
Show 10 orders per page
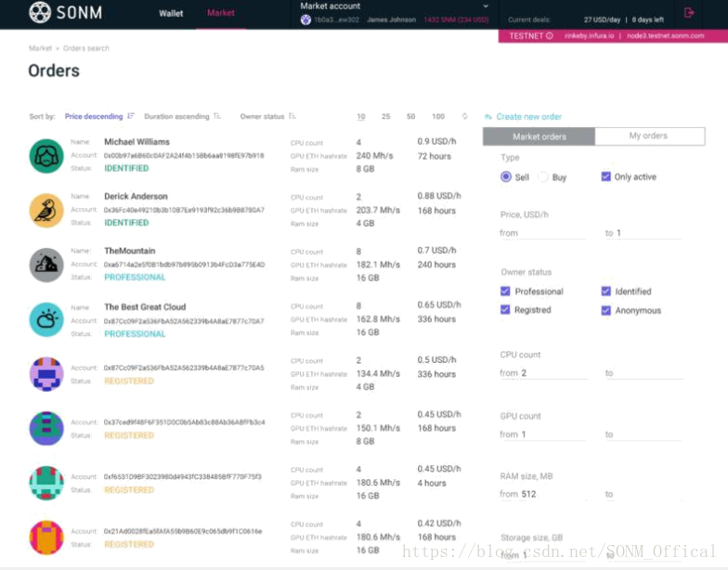point(360,117)
